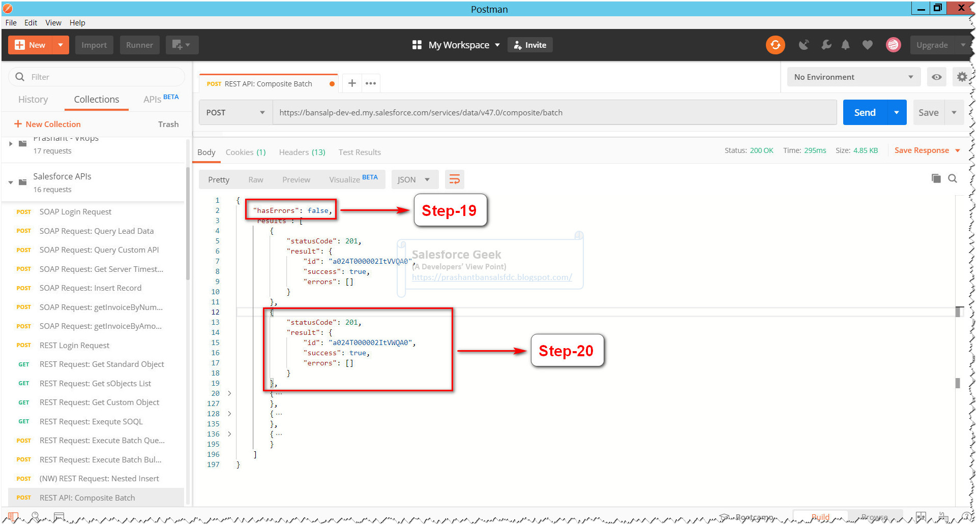The width and height of the screenshot is (980, 528).
Task: Open response Headers tab
Action: (302, 152)
